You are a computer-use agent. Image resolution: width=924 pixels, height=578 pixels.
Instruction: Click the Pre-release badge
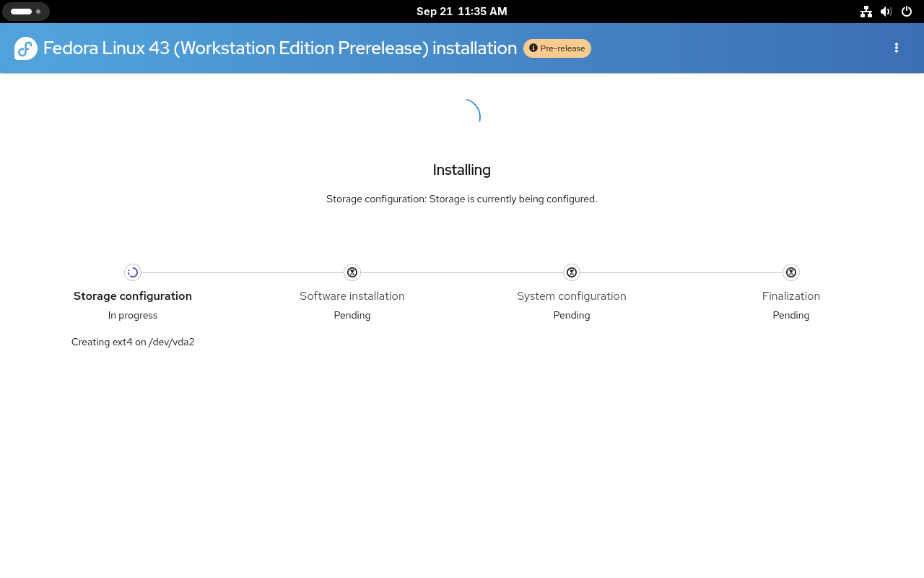click(557, 48)
